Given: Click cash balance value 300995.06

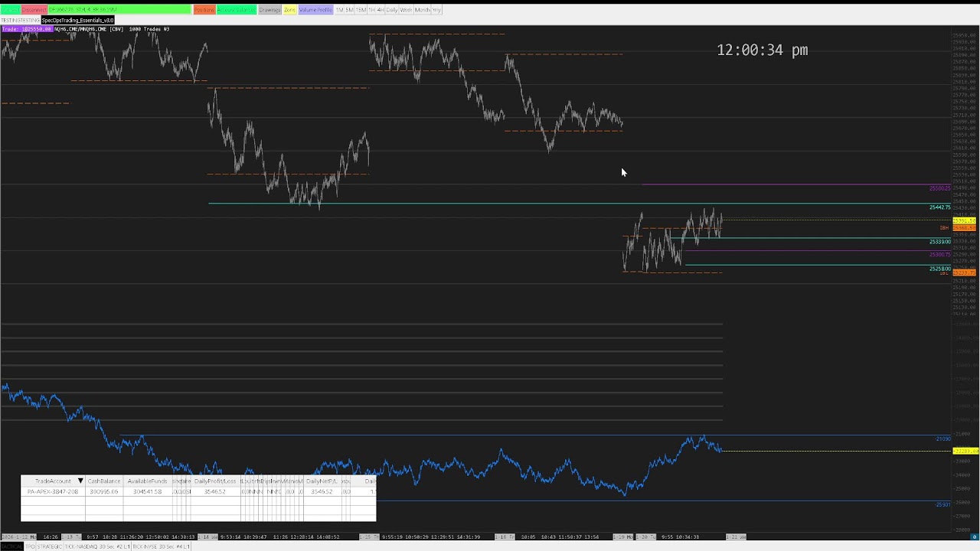Looking at the screenshot, I should tap(104, 492).
